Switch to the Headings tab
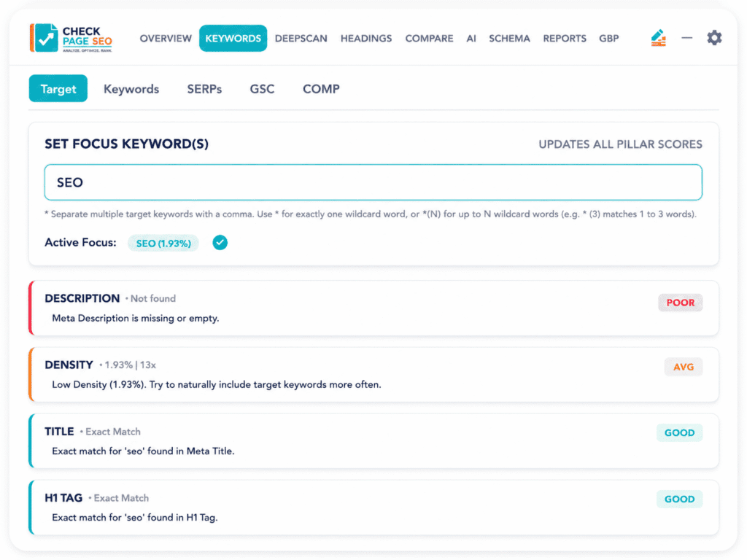The image size is (747, 560). (x=366, y=39)
